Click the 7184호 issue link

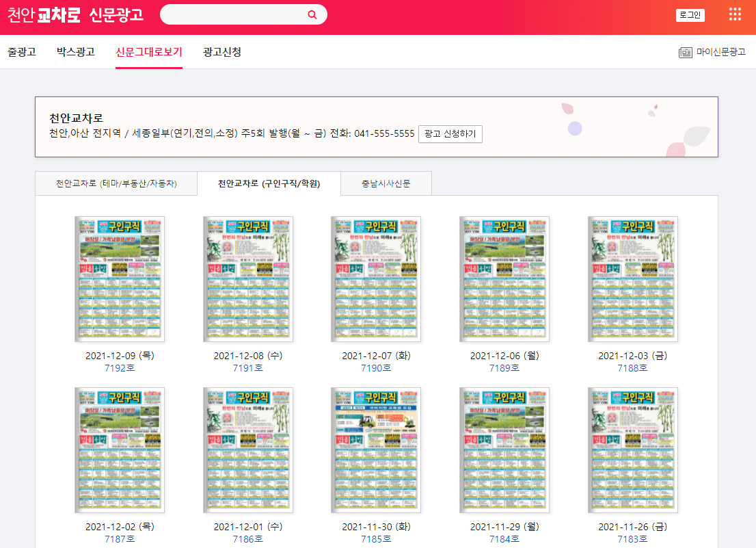(x=504, y=539)
